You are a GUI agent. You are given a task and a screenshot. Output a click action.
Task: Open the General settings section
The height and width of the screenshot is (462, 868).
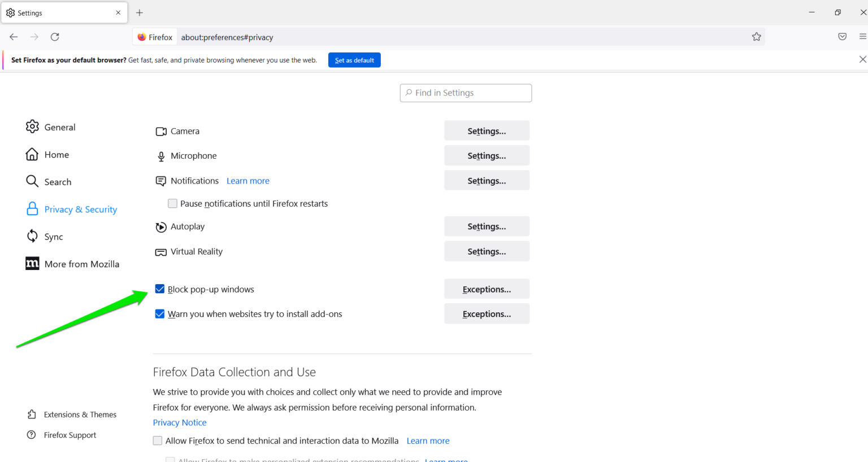[x=60, y=127]
